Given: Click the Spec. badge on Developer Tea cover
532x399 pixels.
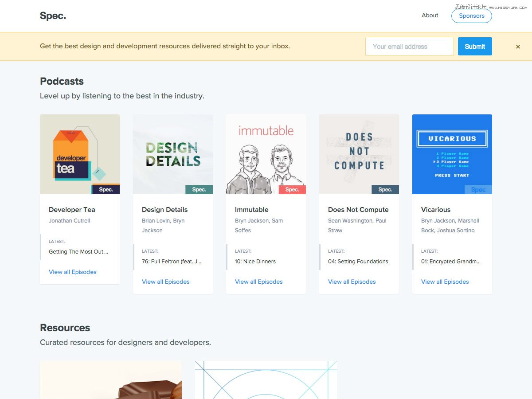Looking at the screenshot, I should (x=106, y=189).
